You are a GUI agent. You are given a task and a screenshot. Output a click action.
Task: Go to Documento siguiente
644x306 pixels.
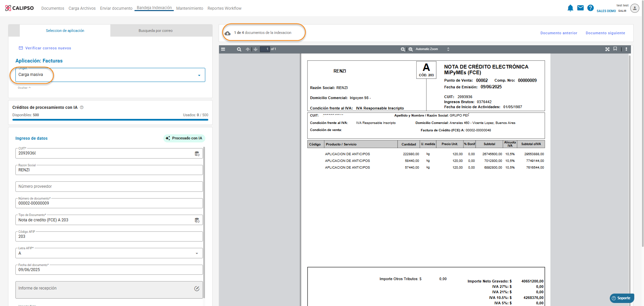tap(605, 33)
